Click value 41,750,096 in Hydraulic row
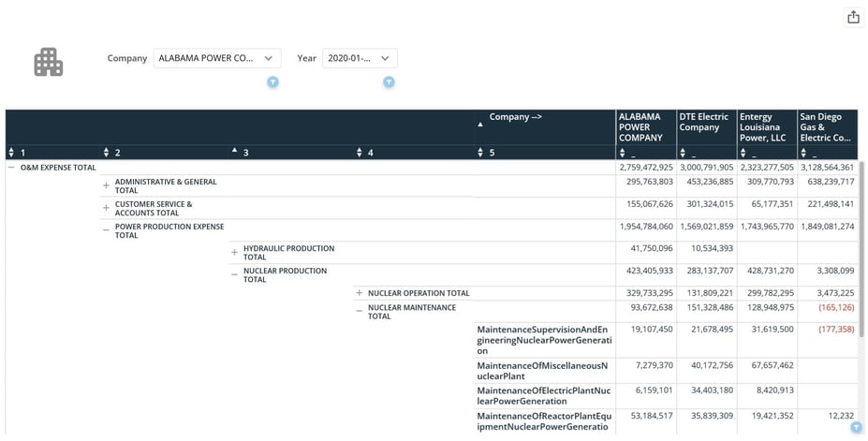The height and width of the screenshot is (441, 868). click(652, 248)
